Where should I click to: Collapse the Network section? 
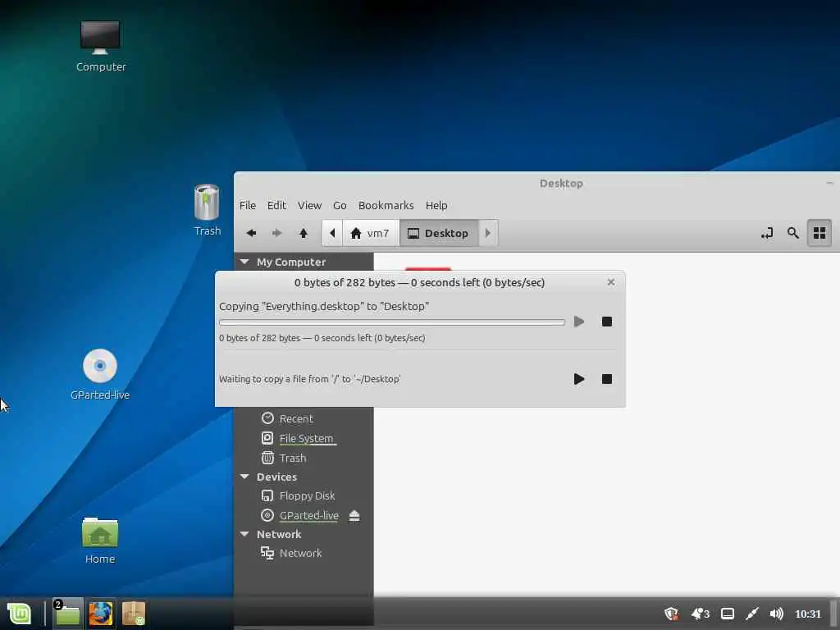coord(244,533)
